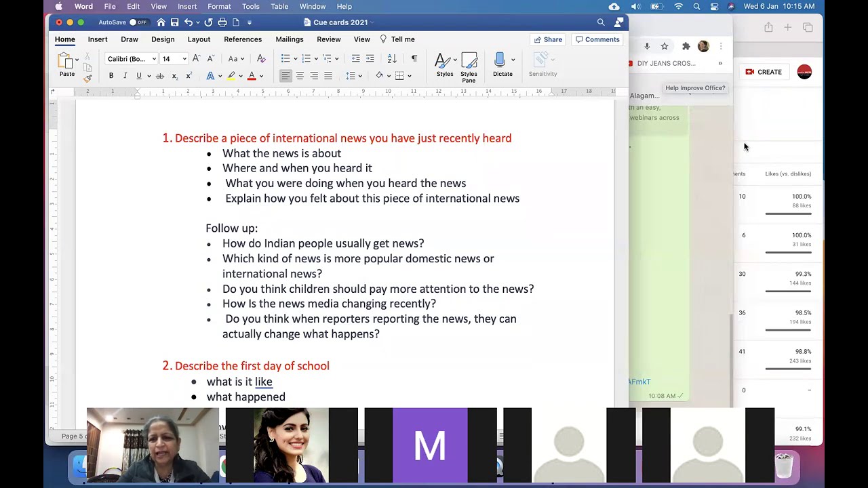Click the Home icon in title bar
Viewport: 868px width, 488px height.
161,22
